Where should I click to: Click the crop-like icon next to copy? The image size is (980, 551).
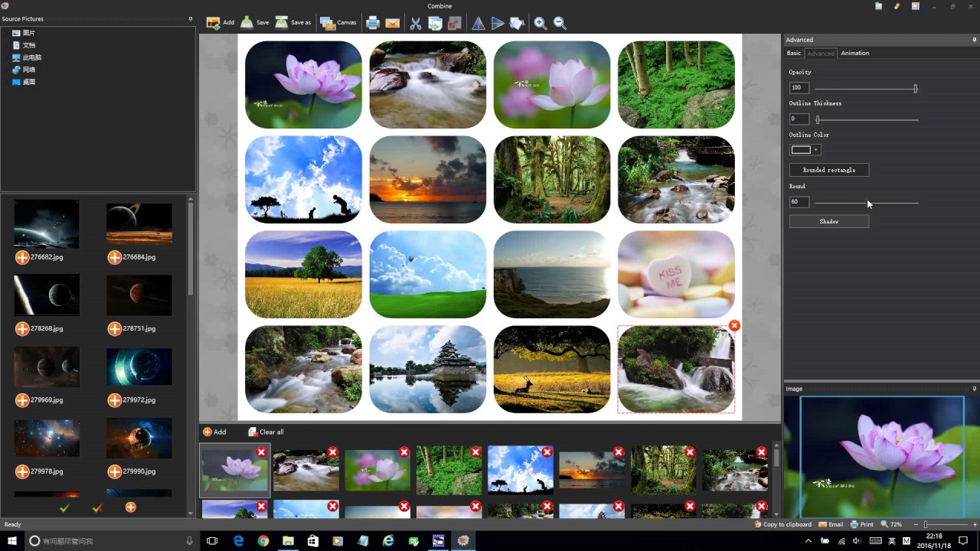coord(454,23)
